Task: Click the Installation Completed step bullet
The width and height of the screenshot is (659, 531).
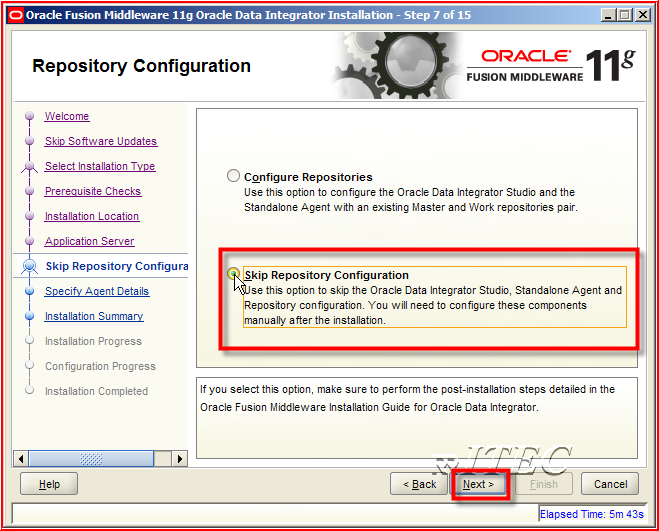Action: 29,390
